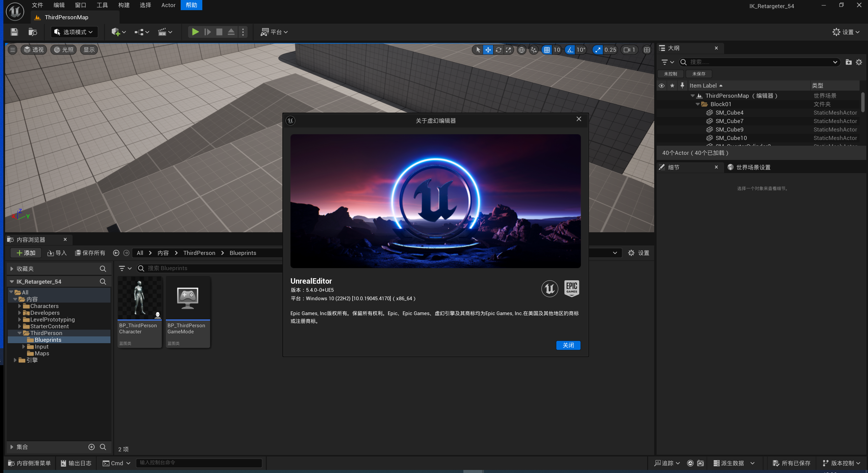Open the 透视 perspective view menu
868x473 pixels.
(x=34, y=50)
